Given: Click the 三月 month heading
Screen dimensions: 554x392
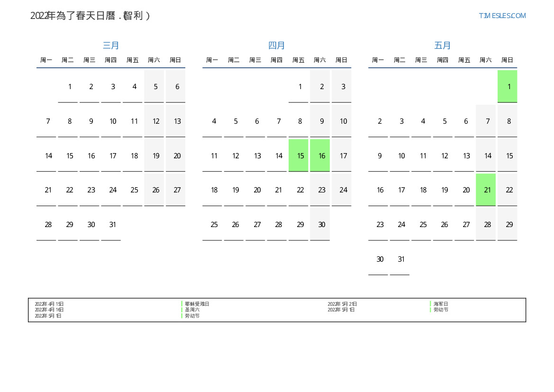Looking at the screenshot, I should 111,46.
